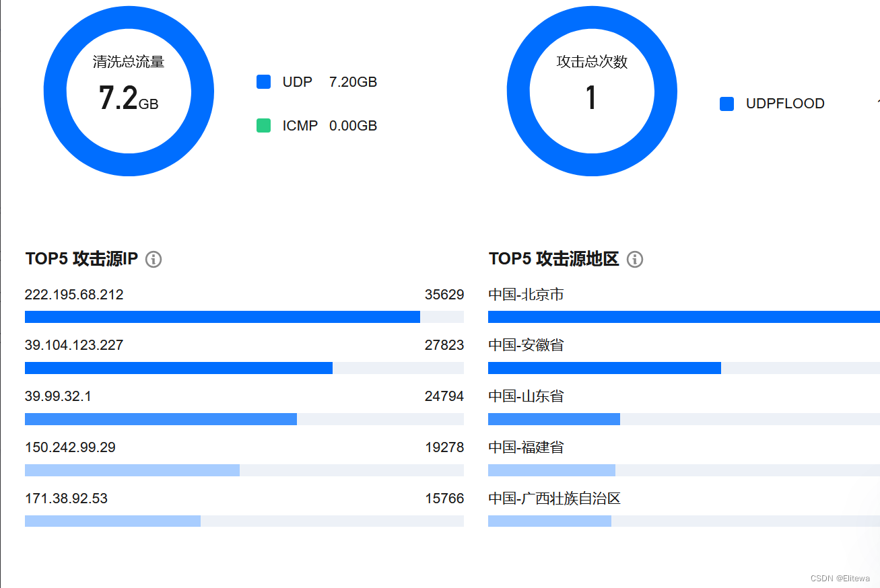Click the 中国-广西壮族自治区 region label
The width and height of the screenshot is (880, 588).
click(x=554, y=499)
